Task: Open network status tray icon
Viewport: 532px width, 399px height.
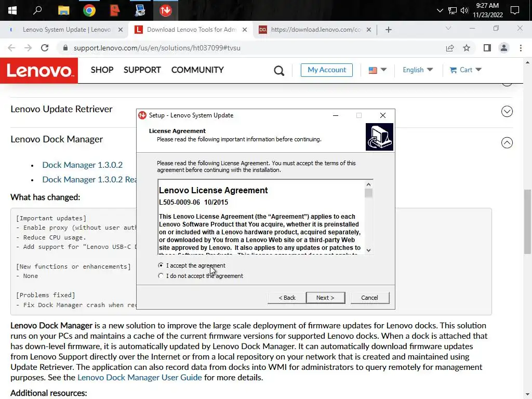Action: tap(453, 10)
